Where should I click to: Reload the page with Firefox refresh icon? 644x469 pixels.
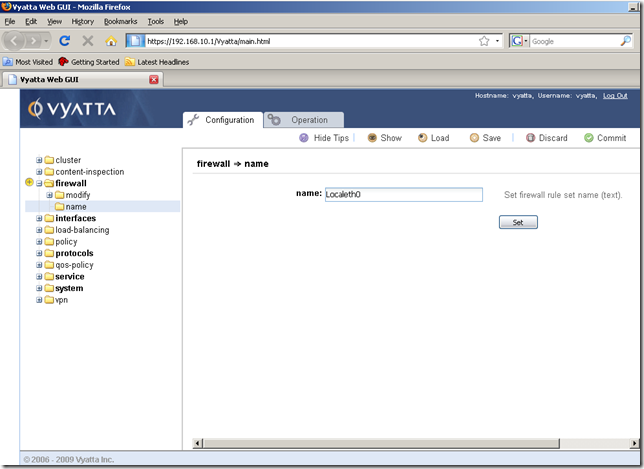click(65, 41)
